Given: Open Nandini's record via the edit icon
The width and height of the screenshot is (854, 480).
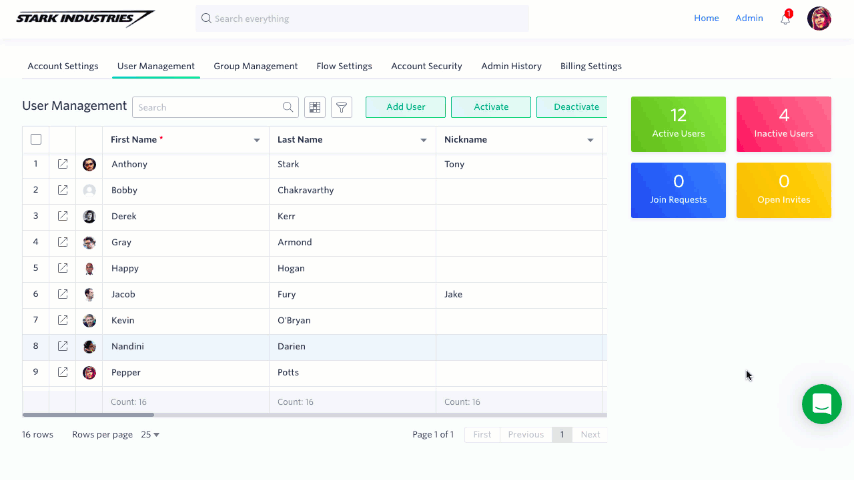Looking at the screenshot, I should pyautogui.click(x=63, y=346).
